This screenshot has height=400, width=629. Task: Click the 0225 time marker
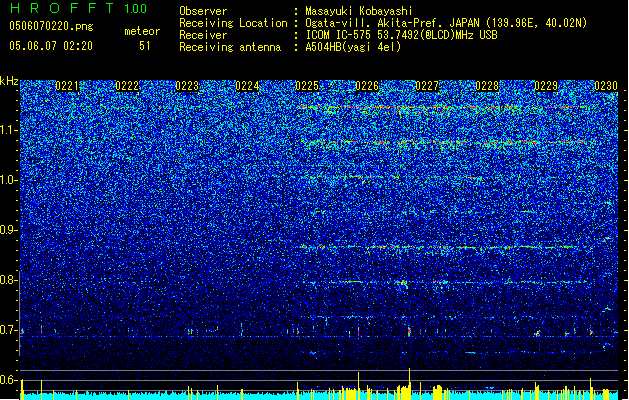[307, 86]
